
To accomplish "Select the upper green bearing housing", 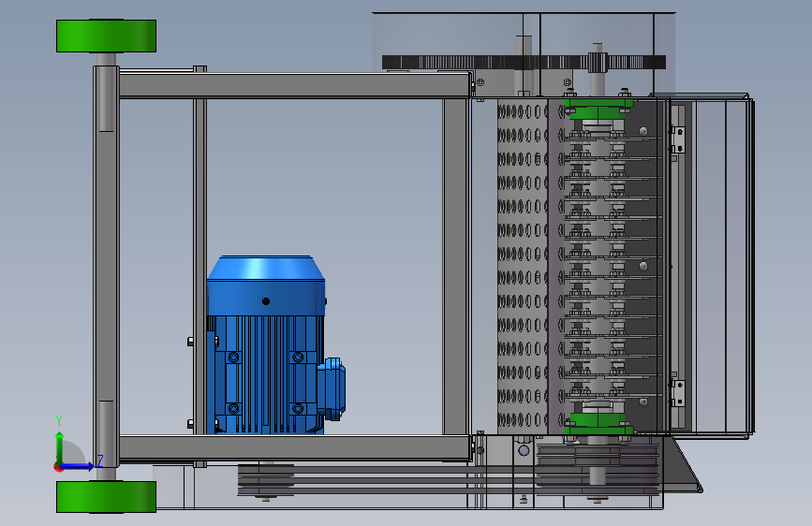I will coord(598,110).
